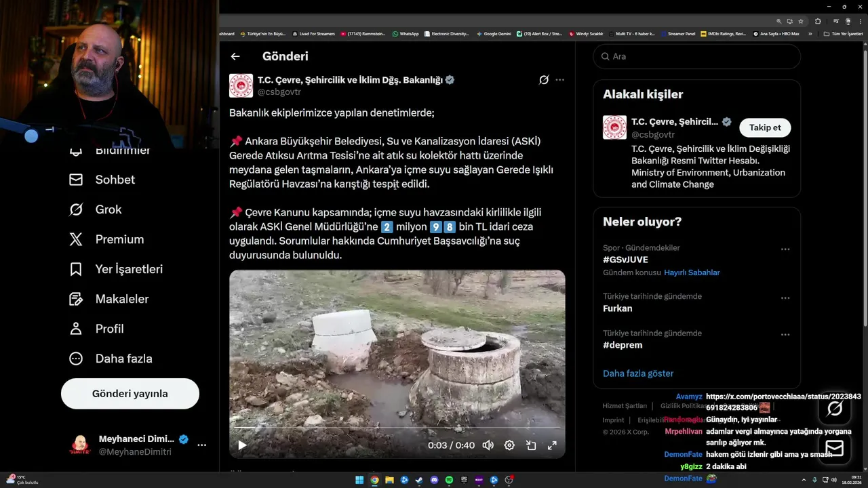This screenshot has height=488, width=868.
Task: Open IMDb Ratings bookmark
Action: pos(724,34)
